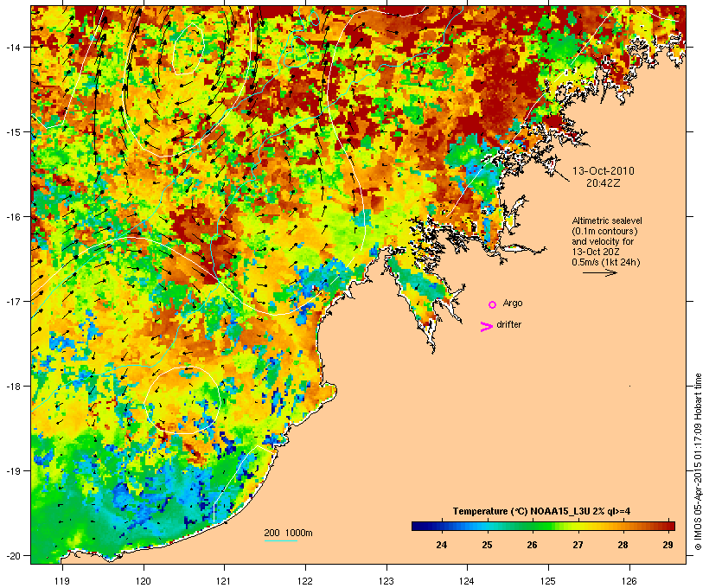Click the cyan 200 1000m depth line sample

pyautogui.click(x=280, y=541)
